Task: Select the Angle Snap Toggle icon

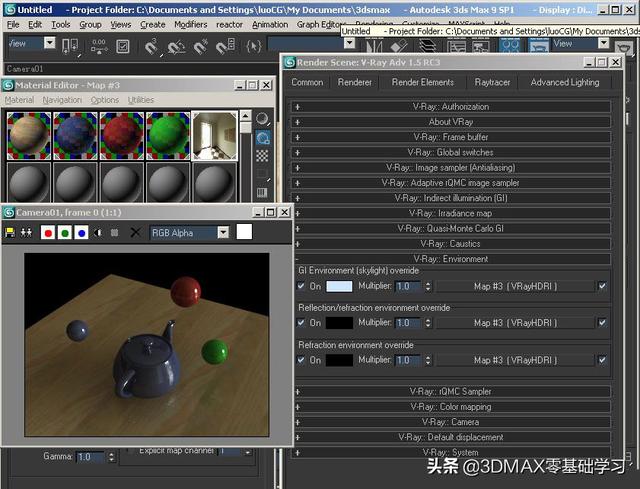Action: [x=176, y=46]
